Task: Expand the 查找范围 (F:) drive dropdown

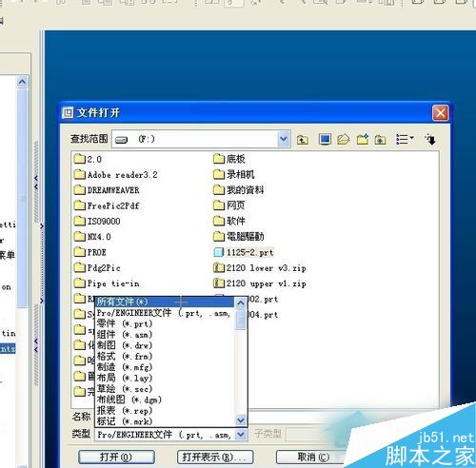Action: point(284,139)
